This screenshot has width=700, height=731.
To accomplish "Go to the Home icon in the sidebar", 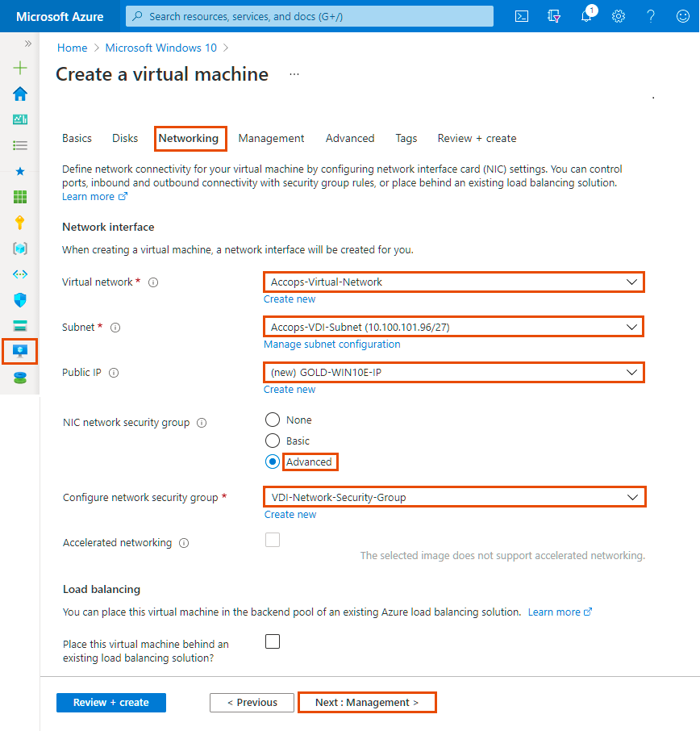I will [x=20, y=94].
